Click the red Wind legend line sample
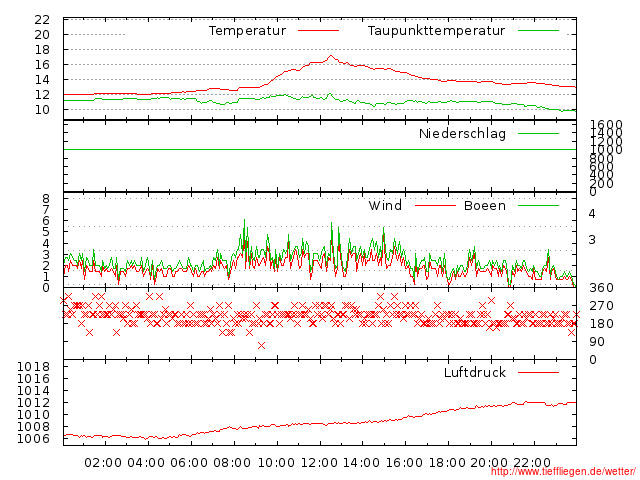This screenshot has height=480, width=640. click(435, 205)
